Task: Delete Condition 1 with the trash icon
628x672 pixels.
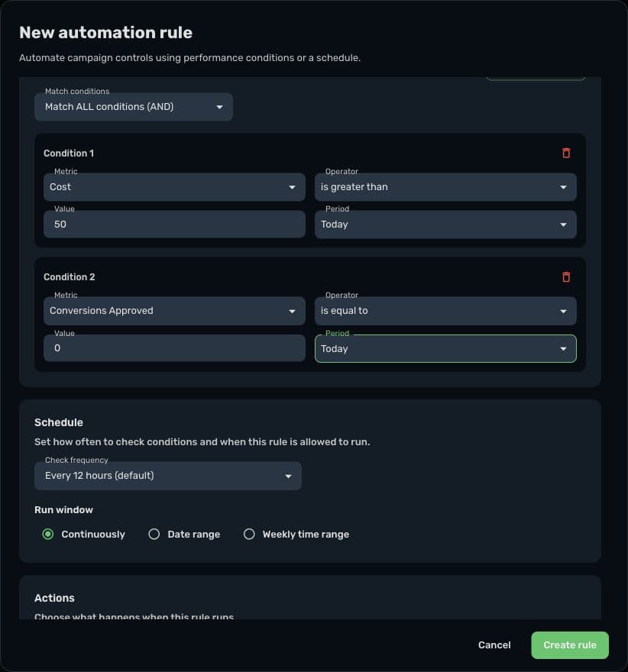Action: click(566, 153)
